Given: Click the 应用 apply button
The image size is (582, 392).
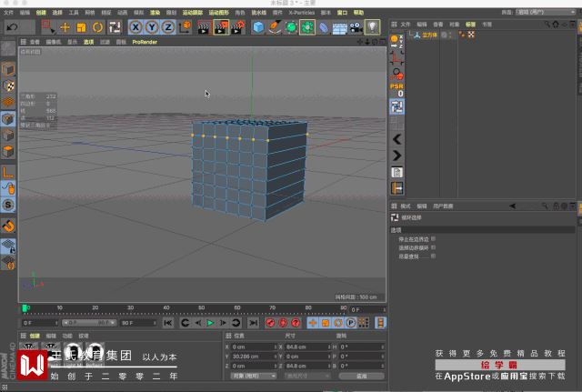Looking at the screenshot, I should 361,376.
